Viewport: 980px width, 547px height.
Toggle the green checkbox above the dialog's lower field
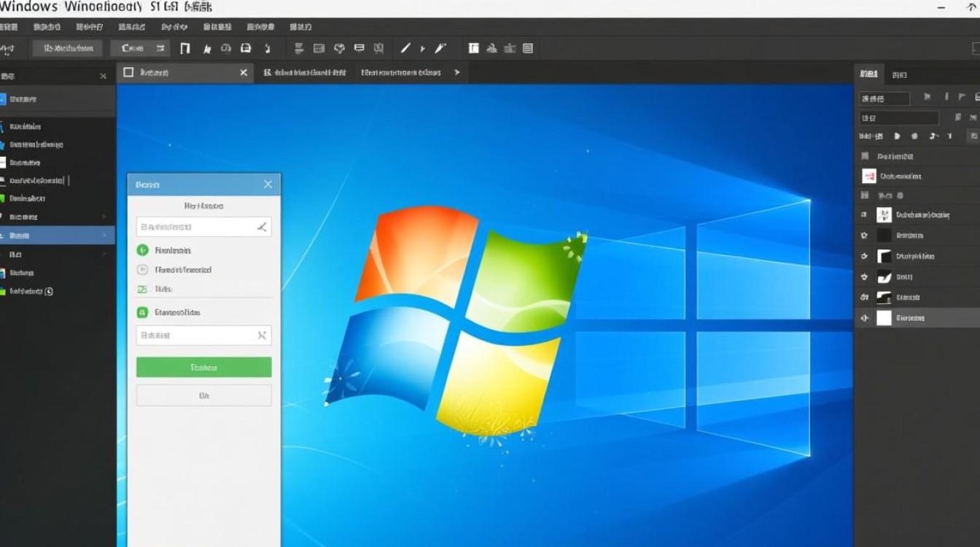pos(142,312)
